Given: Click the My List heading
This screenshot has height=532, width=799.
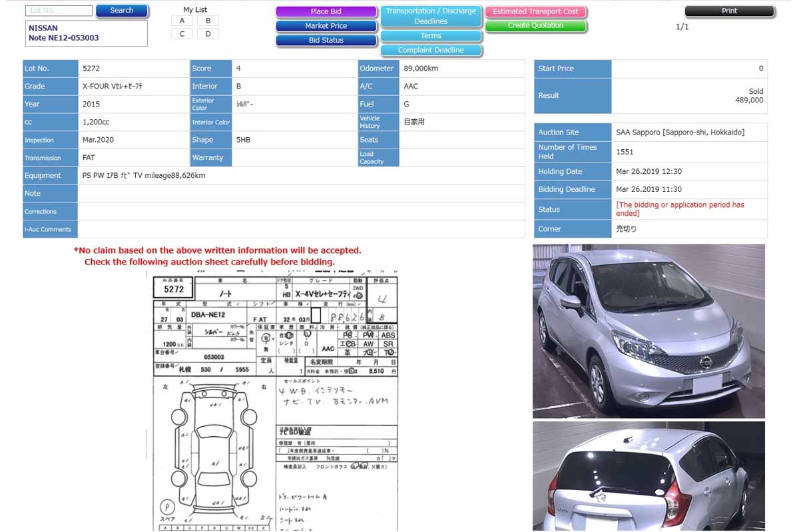Looking at the screenshot, I should pos(195,10).
